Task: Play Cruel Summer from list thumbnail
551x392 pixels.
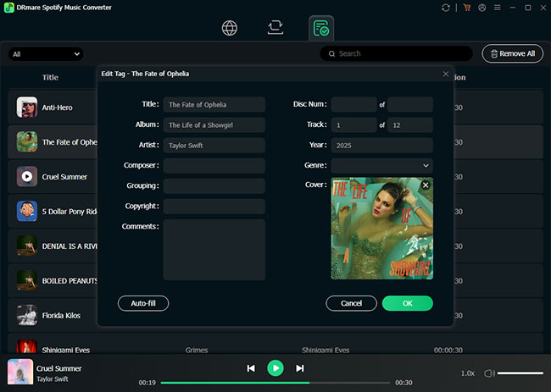Action: 27,176
